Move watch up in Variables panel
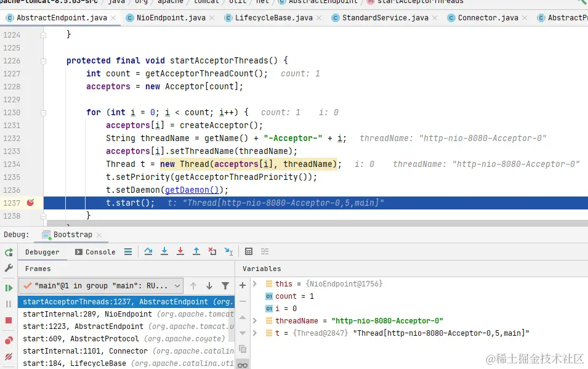The width and height of the screenshot is (588, 369). click(243, 318)
